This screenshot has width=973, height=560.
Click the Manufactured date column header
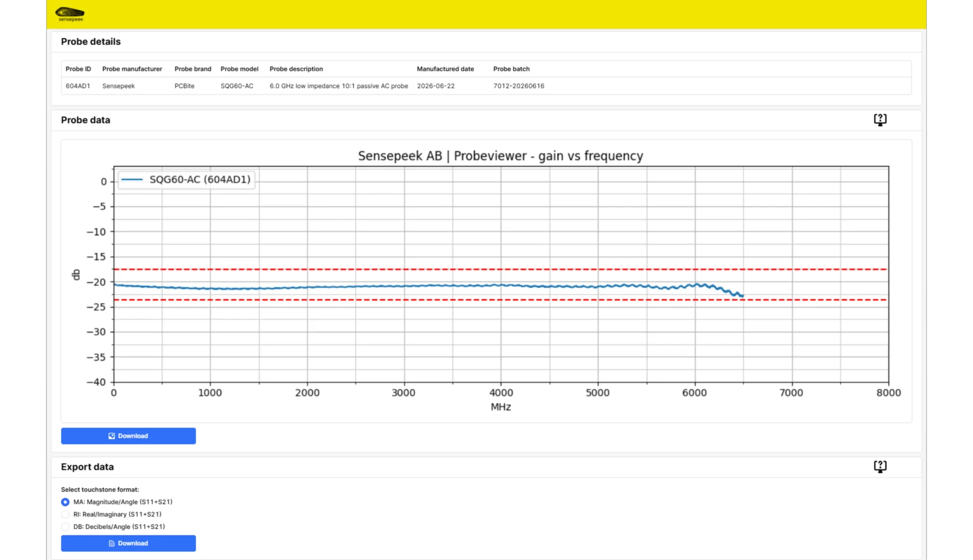445,69
